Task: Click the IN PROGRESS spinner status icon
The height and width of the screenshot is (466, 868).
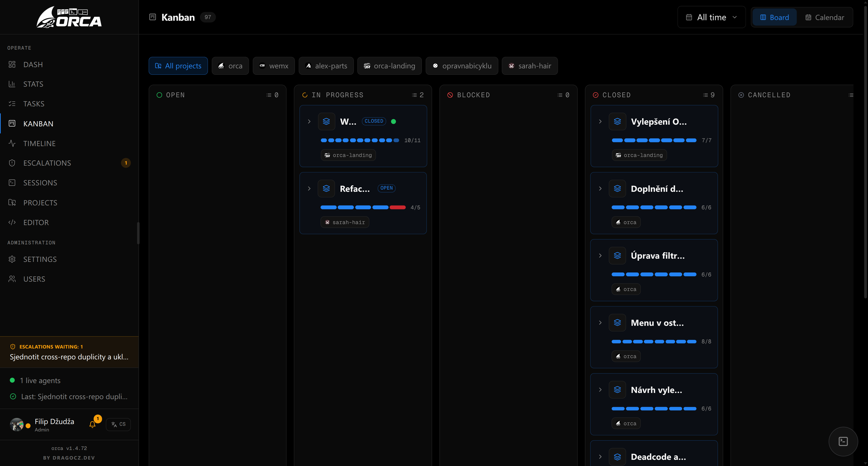Action: point(305,95)
